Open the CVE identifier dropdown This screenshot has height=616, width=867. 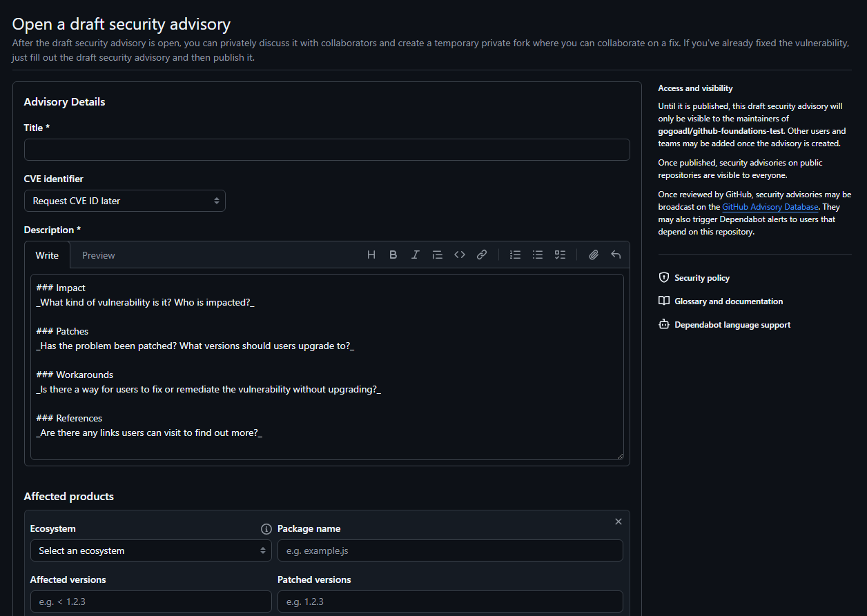pyautogui.click(x=125, y=201)
